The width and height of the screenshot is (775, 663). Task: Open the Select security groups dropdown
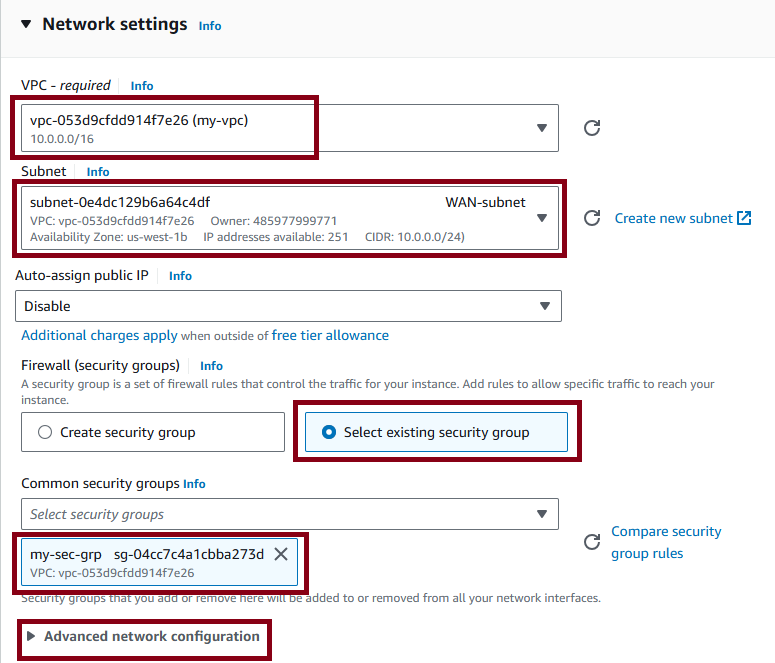[x=290, y=514]
